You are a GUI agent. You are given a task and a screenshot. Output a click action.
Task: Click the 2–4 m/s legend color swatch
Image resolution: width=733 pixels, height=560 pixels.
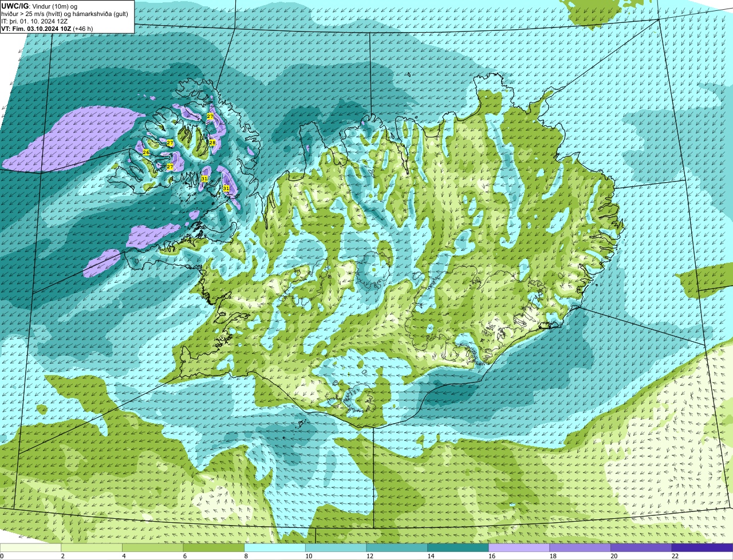[x=92, y=547]
